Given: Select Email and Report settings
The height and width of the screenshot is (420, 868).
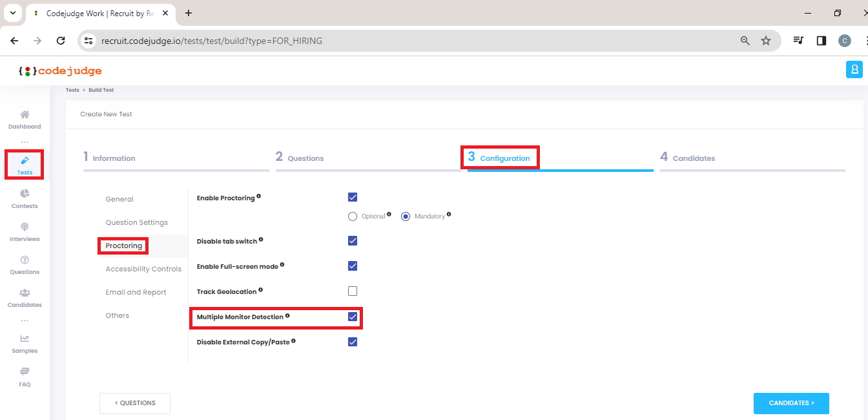Looking at the screenshot, I should [x=136, y=291].
